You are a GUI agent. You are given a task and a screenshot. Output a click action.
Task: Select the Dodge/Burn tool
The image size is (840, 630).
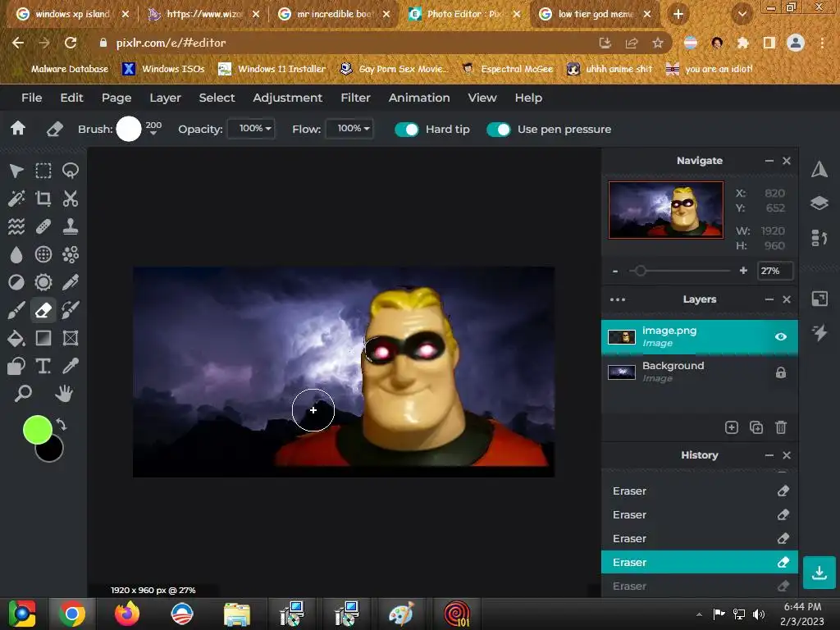(x=16, y=282)
